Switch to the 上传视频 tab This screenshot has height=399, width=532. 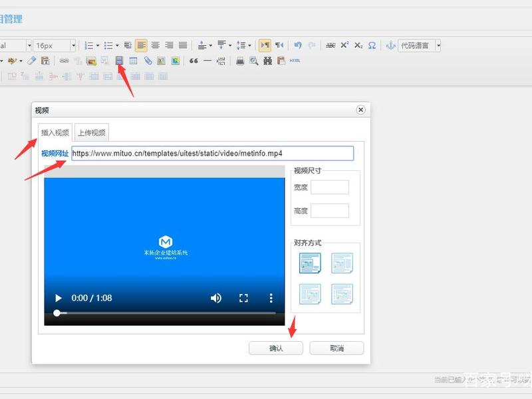[x=92, y=132]
